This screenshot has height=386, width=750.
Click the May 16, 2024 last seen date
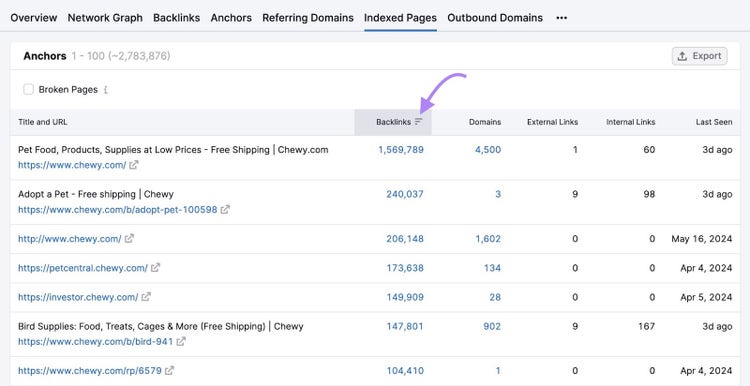click(x=702, y=239)
